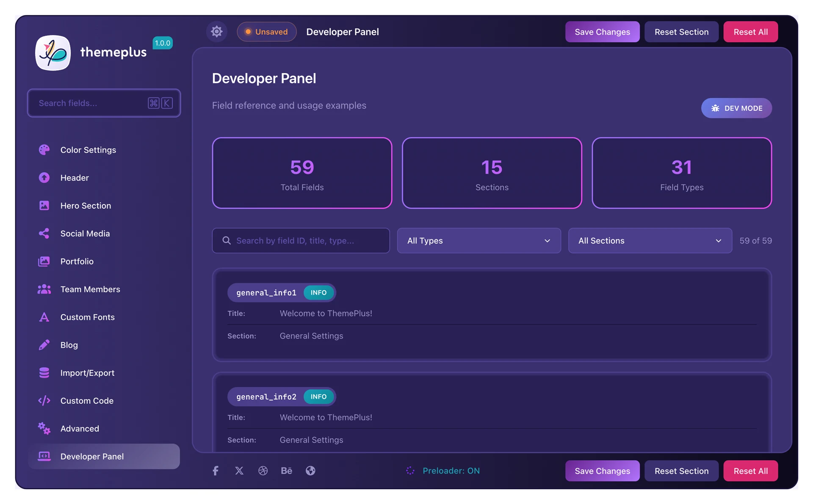Click the INFO badge on general_info2

click(318, 397)
